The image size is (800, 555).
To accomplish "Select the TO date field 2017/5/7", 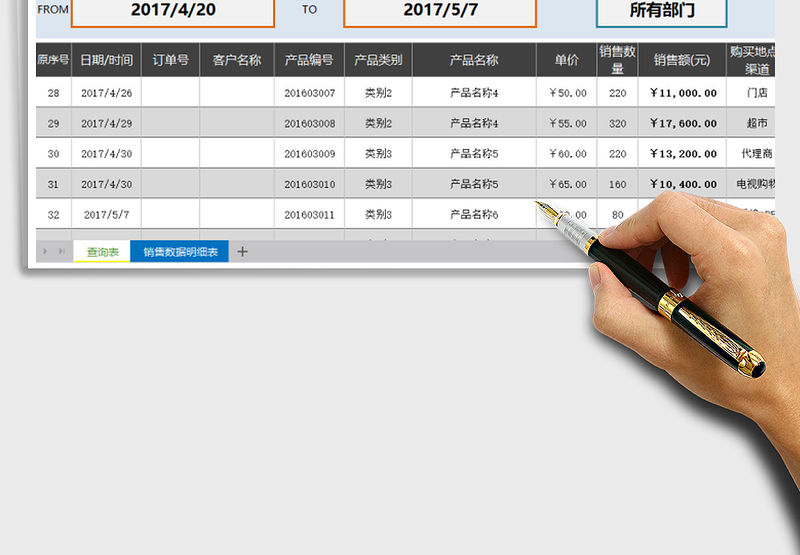I will (438, 10).
